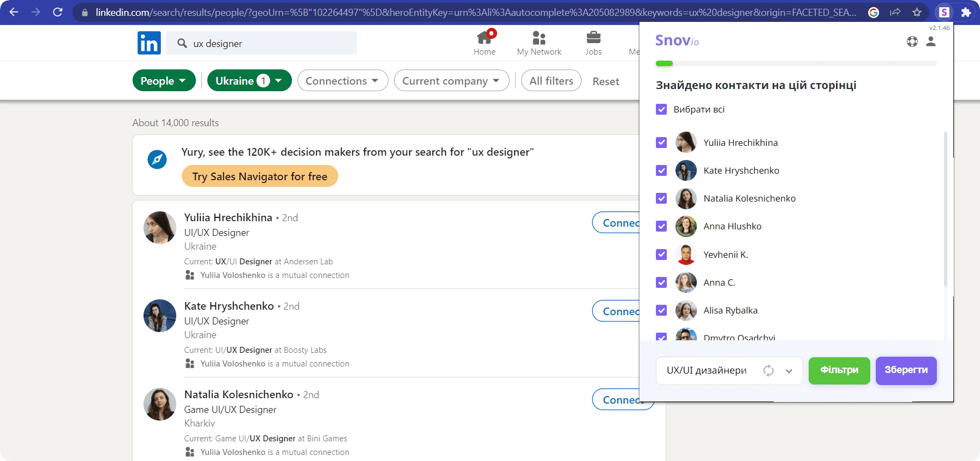Click the browser address bar URL
Viewport: 980px width, 461px height.
[x=476, y=12]
